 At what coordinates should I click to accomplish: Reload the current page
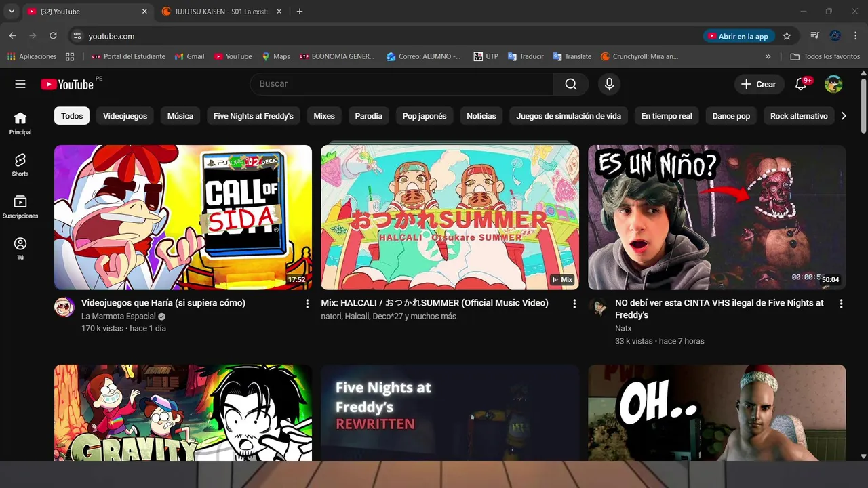[53, 36]
